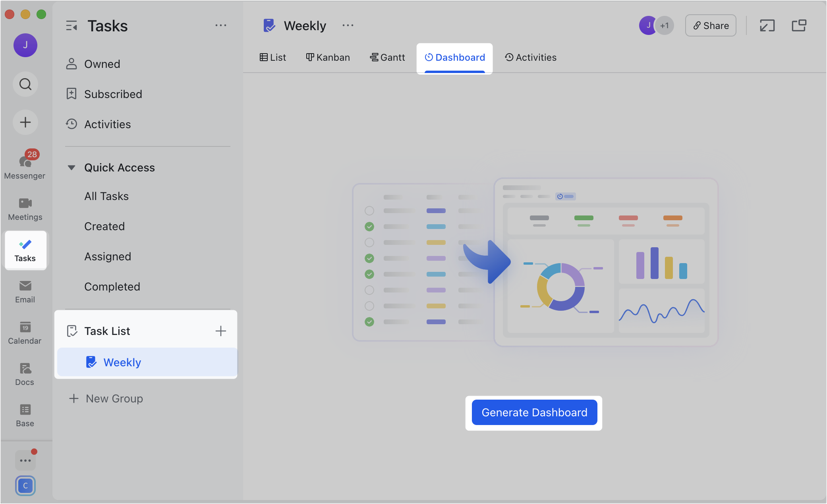Screen dimensions: 827x504
Task: Open the Email app from the sidebar
Action: (x=25, y=292)
